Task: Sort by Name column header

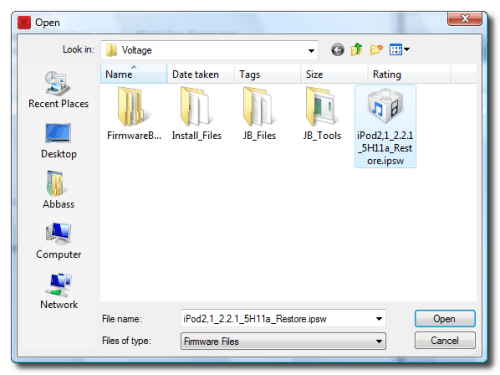Action: (x=133, y=74)
